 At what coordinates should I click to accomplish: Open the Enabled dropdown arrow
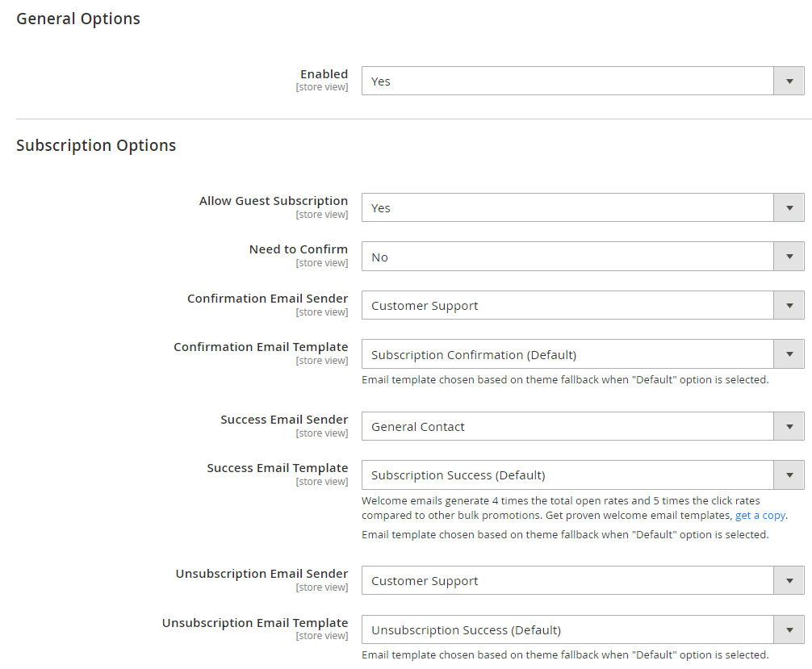[789, 81]
